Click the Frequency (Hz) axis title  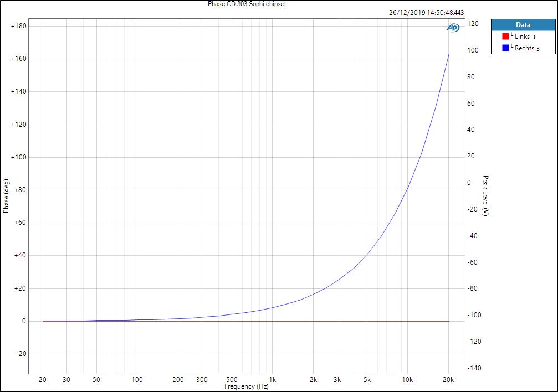[246, 386]
